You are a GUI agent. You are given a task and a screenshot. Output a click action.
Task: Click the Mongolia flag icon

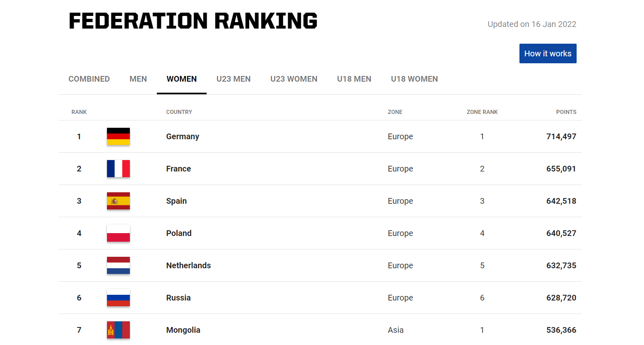(118, 330)
